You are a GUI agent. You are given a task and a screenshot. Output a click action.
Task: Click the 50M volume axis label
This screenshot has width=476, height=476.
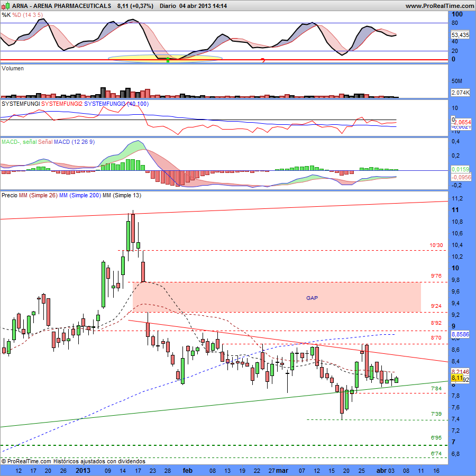click(456, 81)
